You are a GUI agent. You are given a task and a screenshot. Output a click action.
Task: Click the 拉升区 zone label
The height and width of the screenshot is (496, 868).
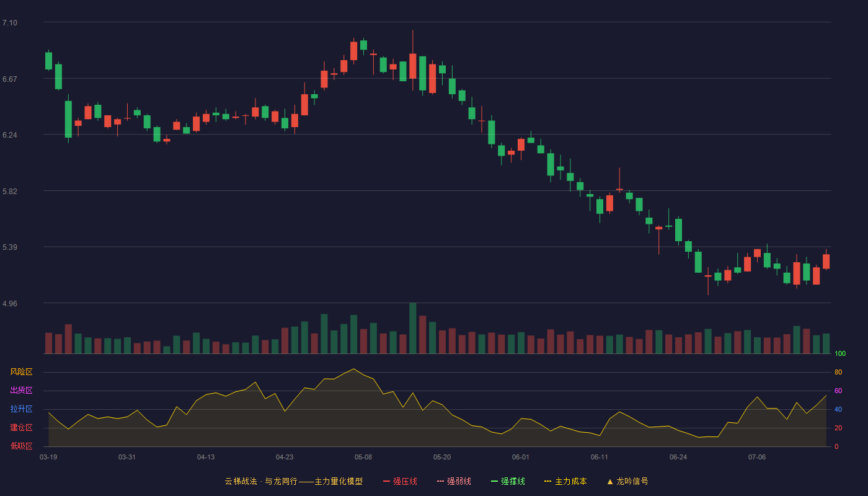21,409
